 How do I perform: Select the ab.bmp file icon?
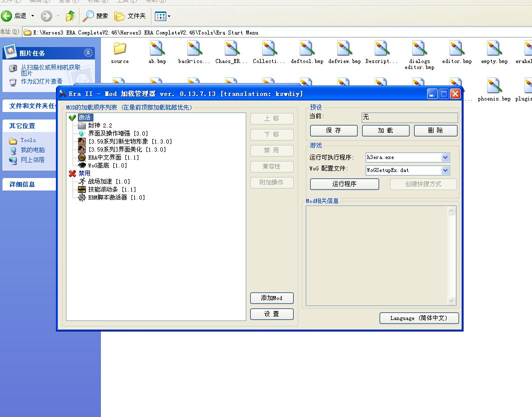point(157,48)
